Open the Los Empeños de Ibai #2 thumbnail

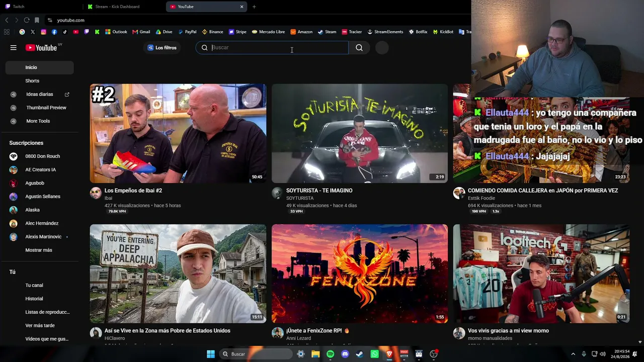pos(178,133)
